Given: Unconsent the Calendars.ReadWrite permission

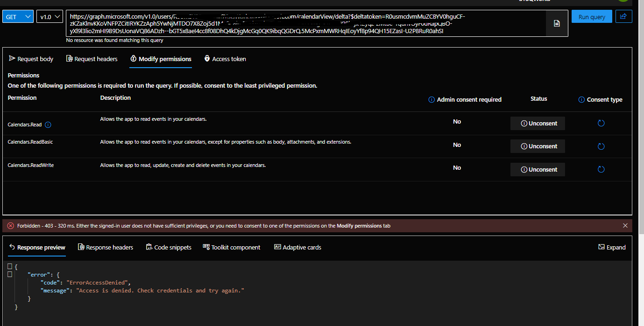Looking at the screenshot, I should pyautogui.click(x=538, y=169).
